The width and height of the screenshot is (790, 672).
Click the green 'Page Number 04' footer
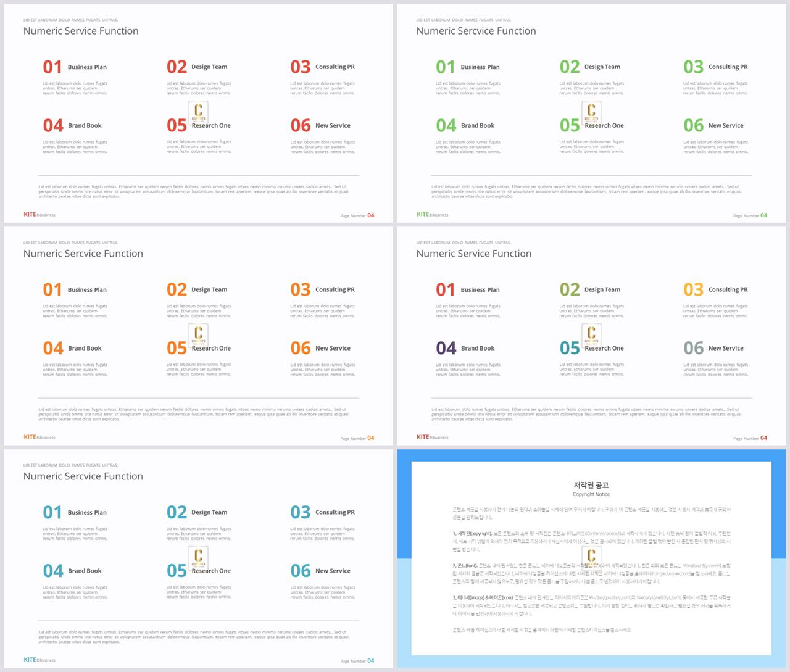point(750,215)
